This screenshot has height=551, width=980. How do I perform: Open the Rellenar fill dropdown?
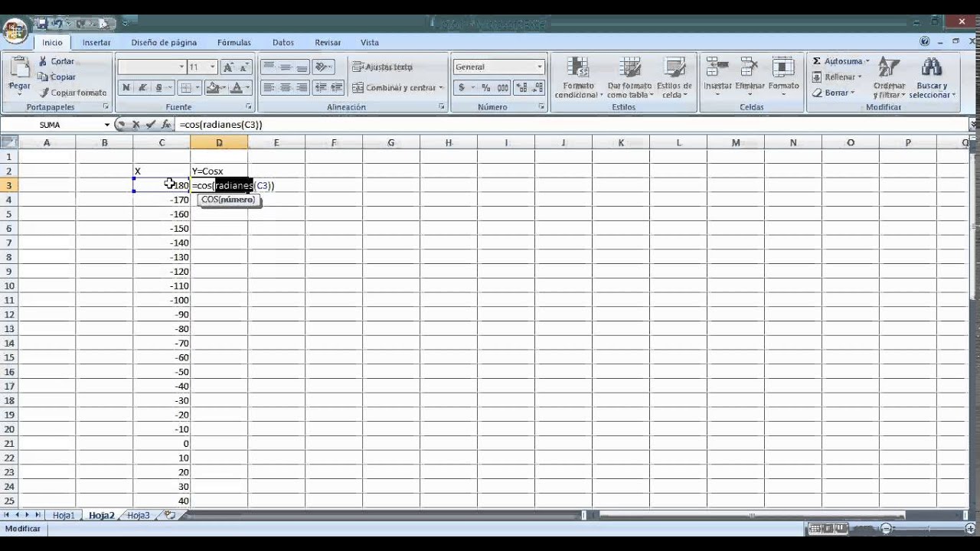[837, 77]
